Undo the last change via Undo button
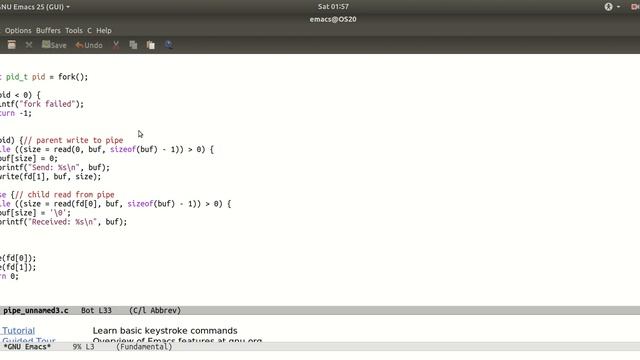This screenshot has height=360, width=640. pyautogui.click(x=89, y=45)
